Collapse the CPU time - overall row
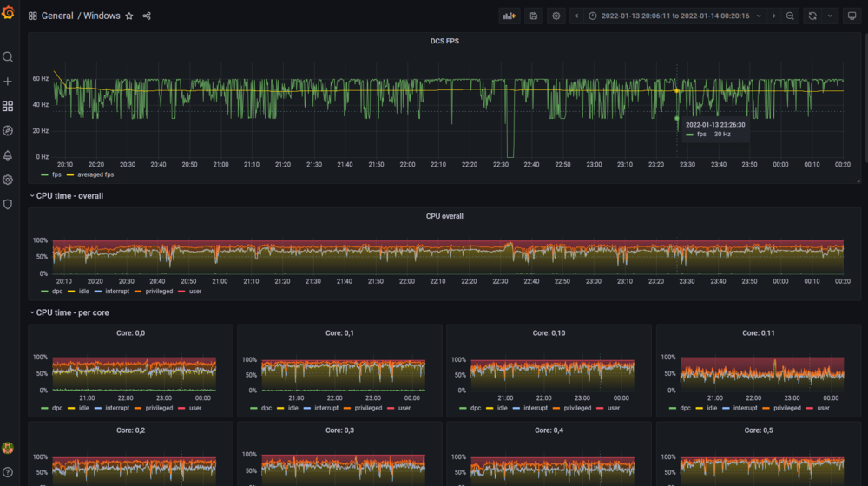Screen dimensions: 868x486 coord(69,196)
